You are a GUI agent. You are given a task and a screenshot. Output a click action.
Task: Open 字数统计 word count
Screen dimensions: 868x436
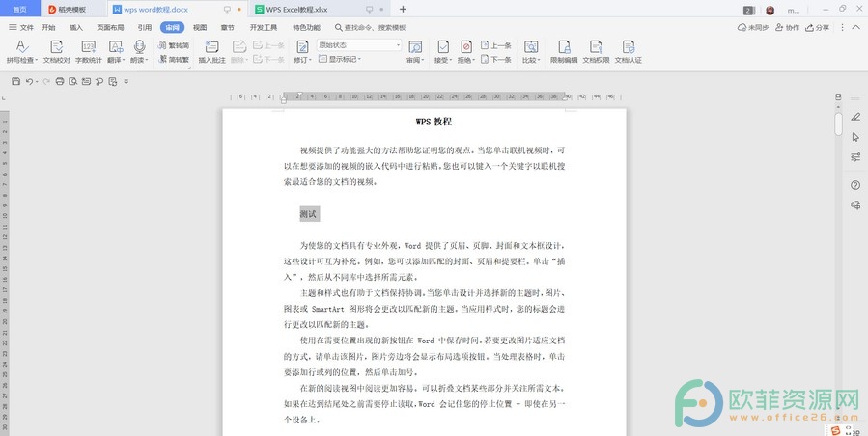click(x=89, y=52)
